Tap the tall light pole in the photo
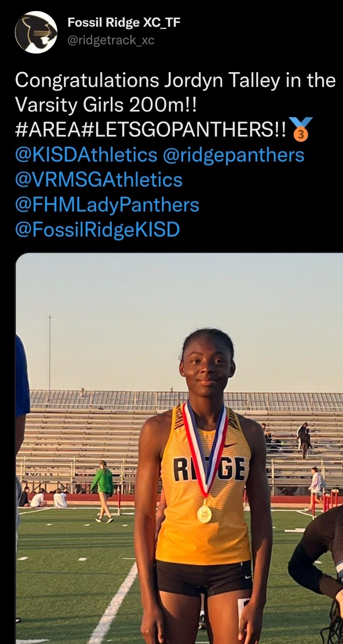This screenshot has height=644, width=343. [49, 352]
